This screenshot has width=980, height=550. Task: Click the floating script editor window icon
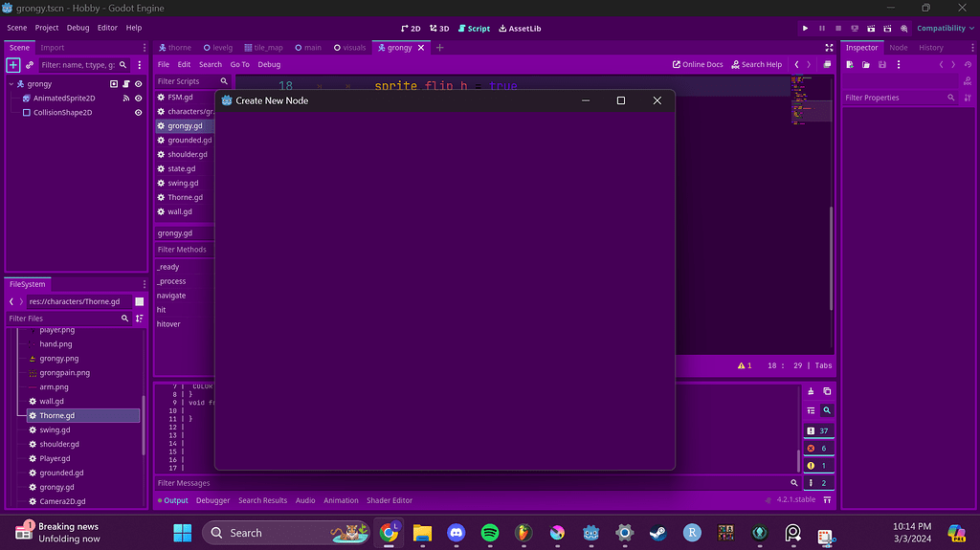(x=827, y=64)
